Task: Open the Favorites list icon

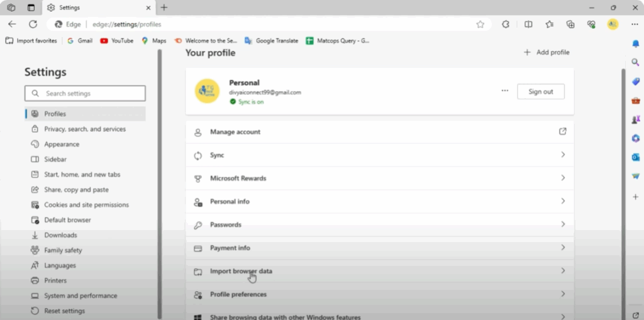Action: [550, 25]
